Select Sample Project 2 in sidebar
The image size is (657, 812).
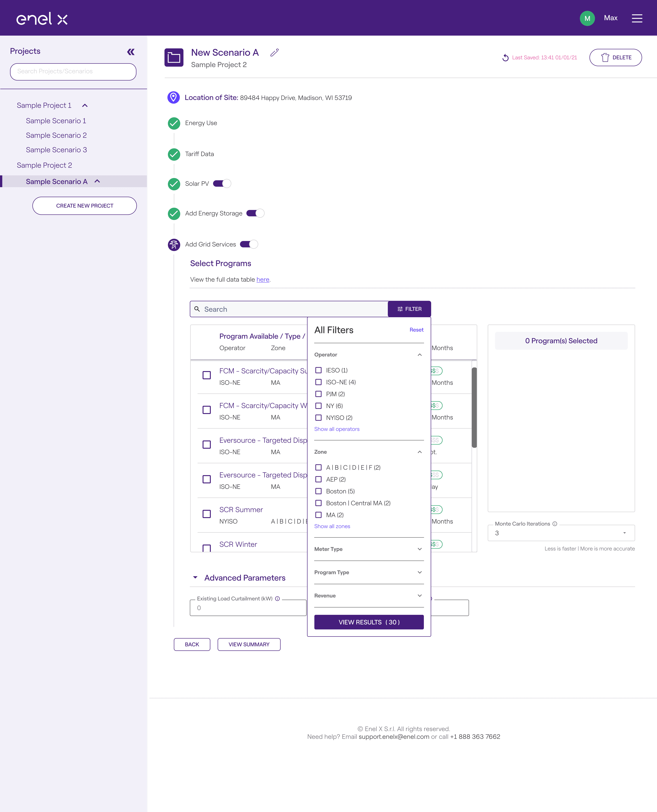click(44, 165)
